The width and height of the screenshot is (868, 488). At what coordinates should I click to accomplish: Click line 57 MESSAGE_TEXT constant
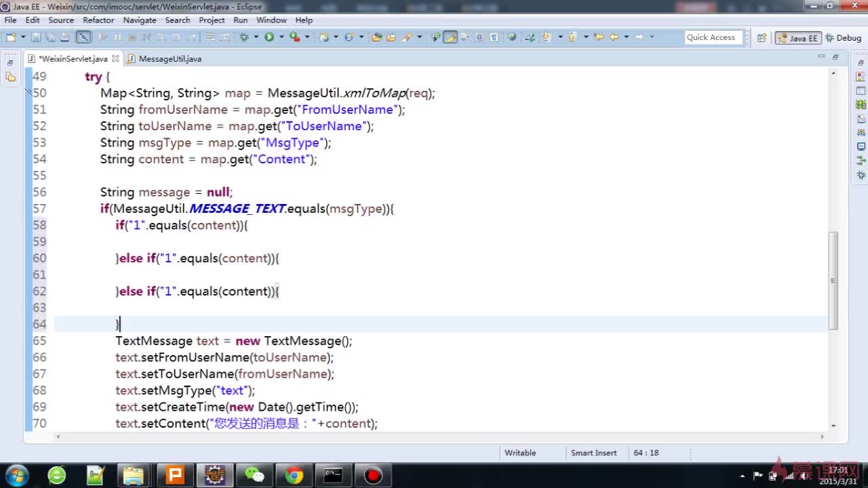[237, 209]
